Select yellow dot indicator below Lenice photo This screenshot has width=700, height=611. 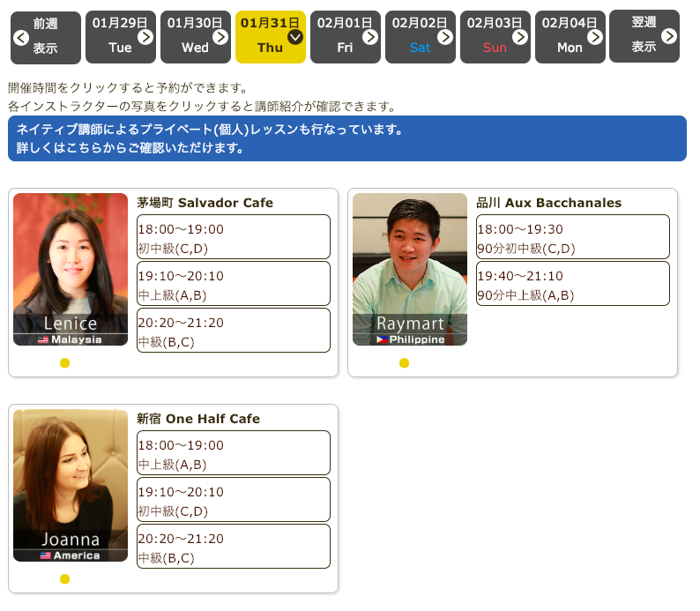point(64,363)
